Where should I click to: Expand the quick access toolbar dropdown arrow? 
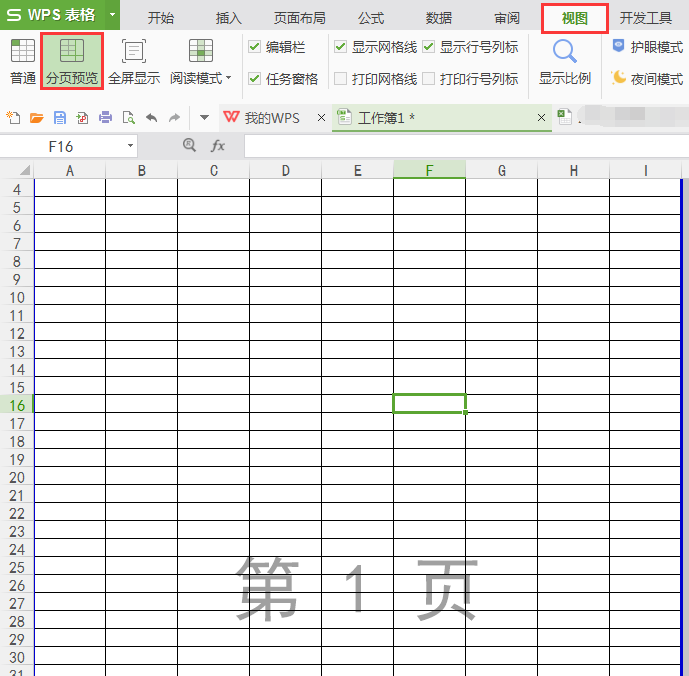[204, 118]
